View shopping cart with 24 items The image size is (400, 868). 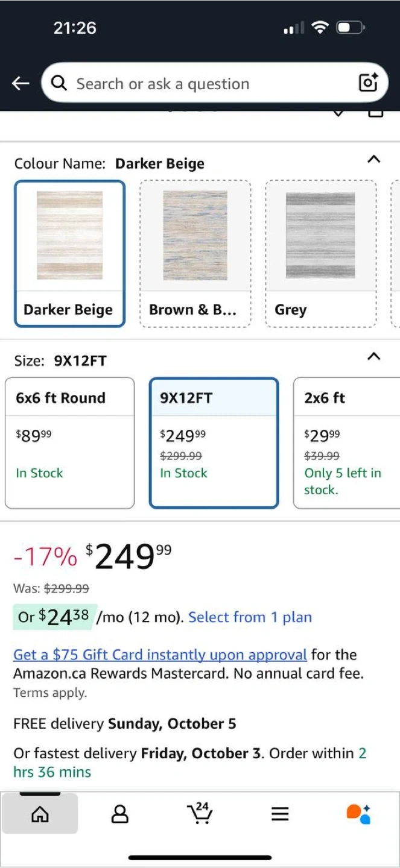point(200,813)
